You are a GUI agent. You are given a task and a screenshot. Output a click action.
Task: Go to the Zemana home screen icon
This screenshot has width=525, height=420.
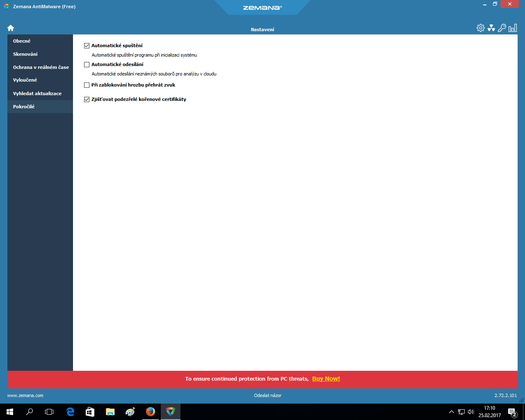[11, 28]
